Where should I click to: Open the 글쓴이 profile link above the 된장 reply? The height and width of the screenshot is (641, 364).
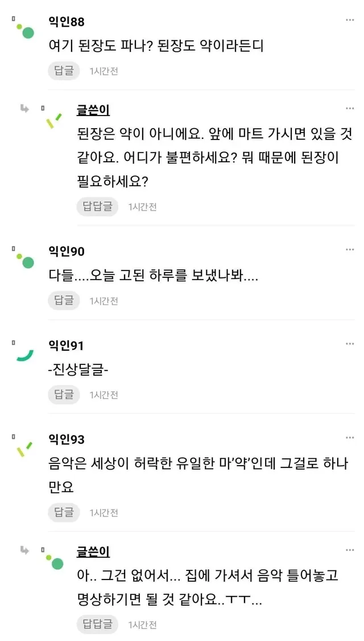(93, 110)
